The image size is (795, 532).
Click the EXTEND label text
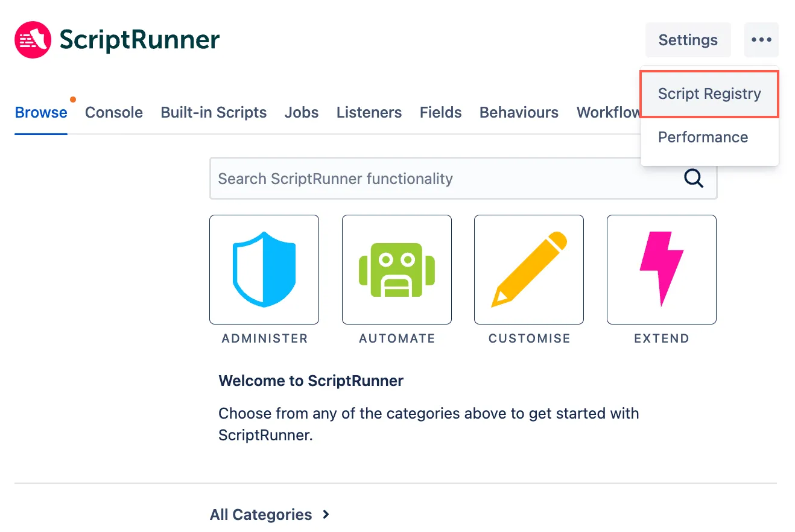662,338
